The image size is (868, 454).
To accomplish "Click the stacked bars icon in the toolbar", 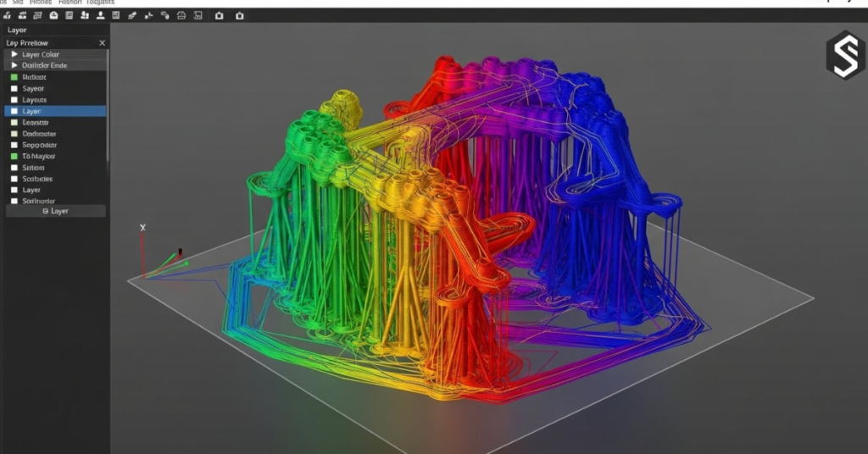I will point(23,15).
